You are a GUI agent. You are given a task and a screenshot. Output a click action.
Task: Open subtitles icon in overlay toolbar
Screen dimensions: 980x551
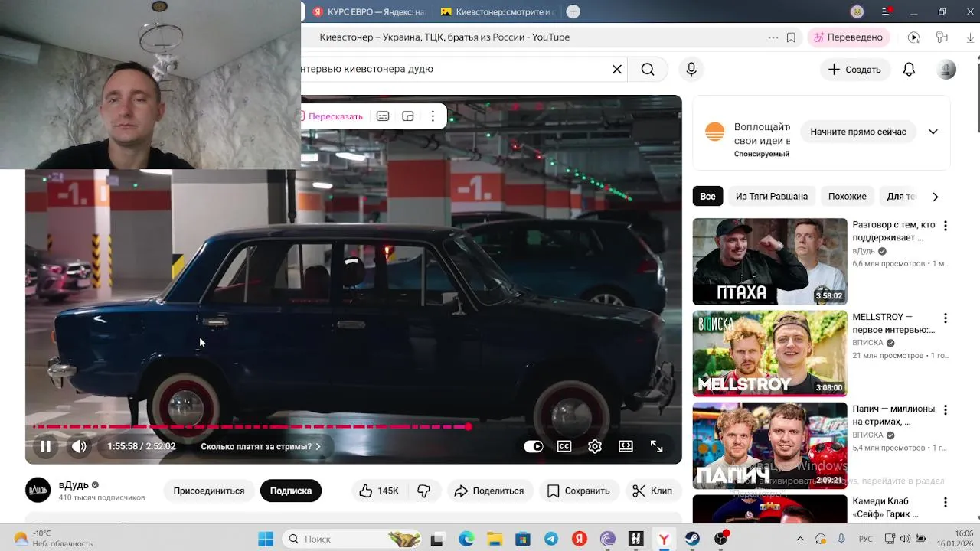(383, 116)
